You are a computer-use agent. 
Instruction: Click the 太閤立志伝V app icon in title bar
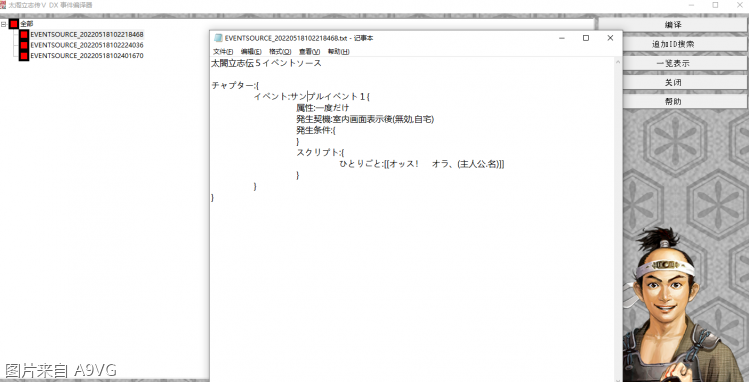[3, 5]
